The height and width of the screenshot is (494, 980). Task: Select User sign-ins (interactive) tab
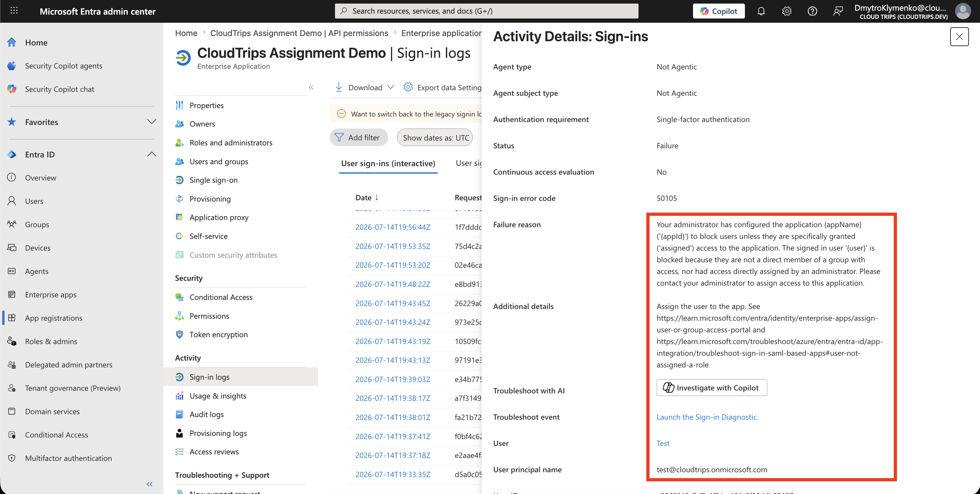coord(388,163)
